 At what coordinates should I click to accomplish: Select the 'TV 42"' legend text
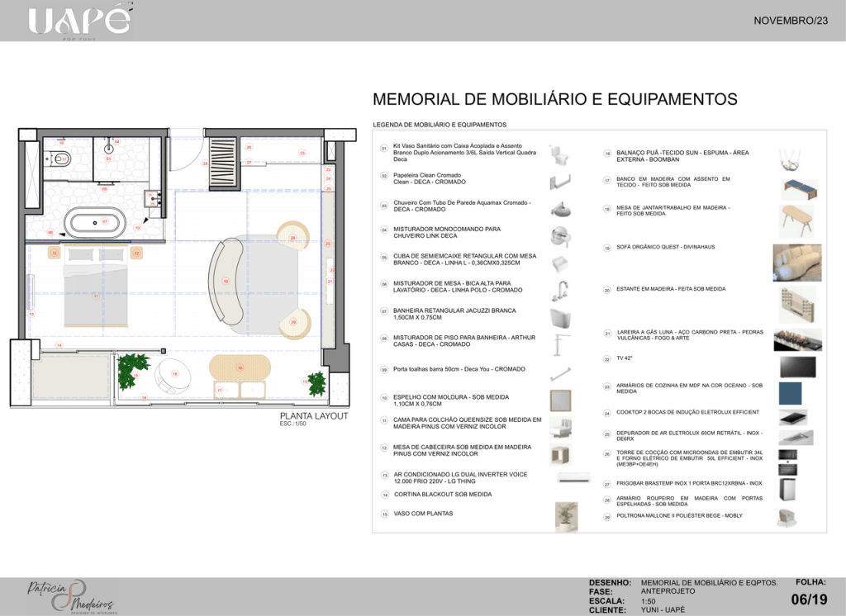[625, 358]
